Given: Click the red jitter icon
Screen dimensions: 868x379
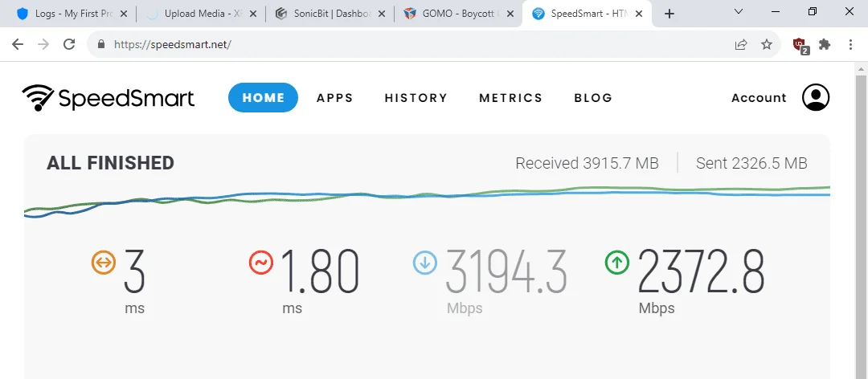Looking at the screenshot, I should 261,263.
